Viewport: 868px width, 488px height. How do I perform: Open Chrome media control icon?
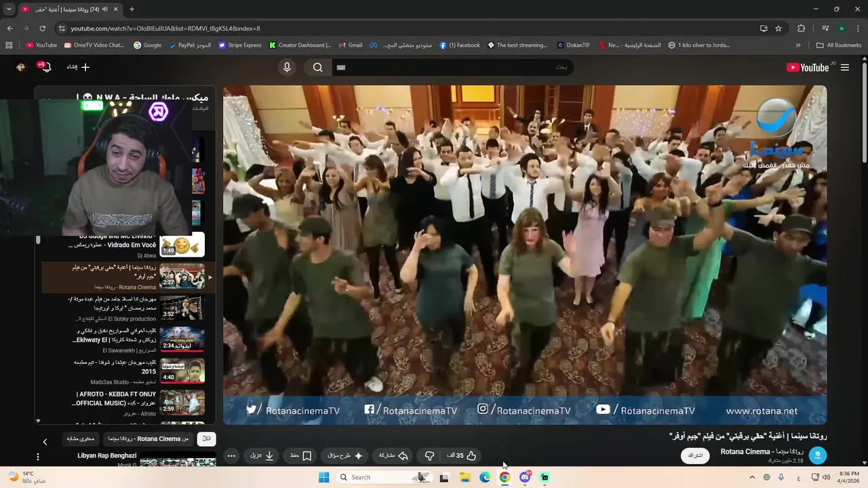[x=825, y=28]
